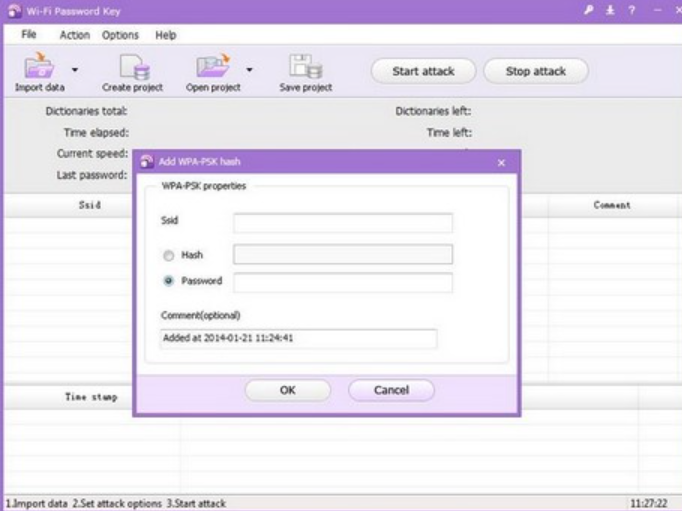Click the 'Time elapsed:' label
Image resolution: width=682 pixels, height=511 pixels.
click(96, 133)
